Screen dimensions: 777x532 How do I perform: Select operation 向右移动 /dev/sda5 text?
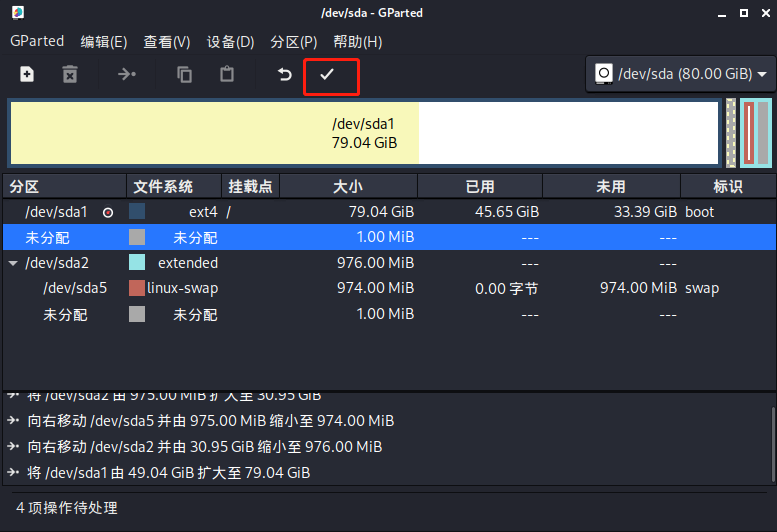[x=211, y=421]
